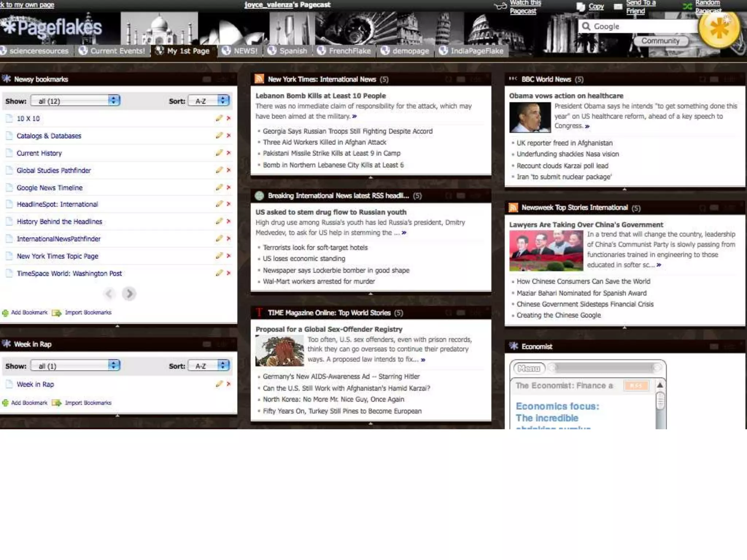Open the Show all (1) dropdown in Week in Rap

point(76,366)
